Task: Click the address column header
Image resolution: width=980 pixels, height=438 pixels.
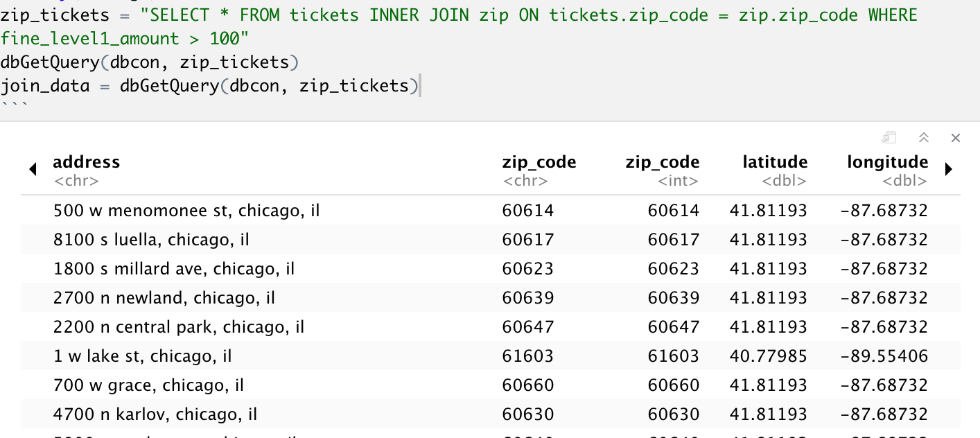Action: [x=87, y=162]
